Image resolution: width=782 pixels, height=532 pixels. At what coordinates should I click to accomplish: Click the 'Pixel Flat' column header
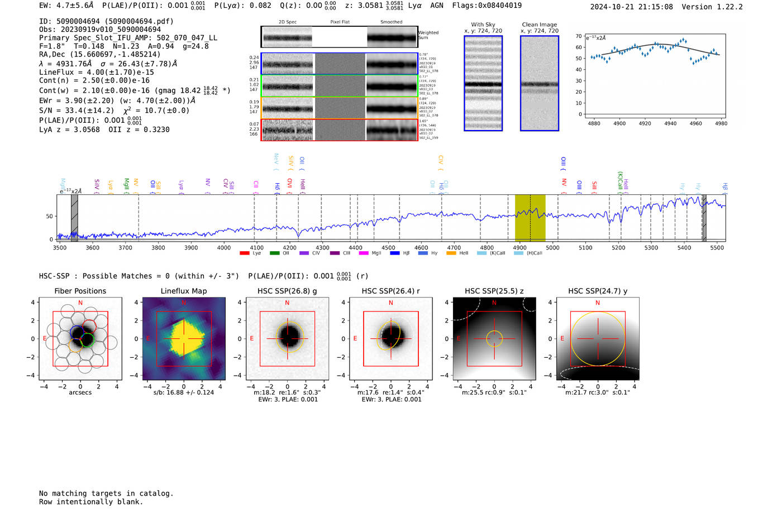(x=340, y=22)
